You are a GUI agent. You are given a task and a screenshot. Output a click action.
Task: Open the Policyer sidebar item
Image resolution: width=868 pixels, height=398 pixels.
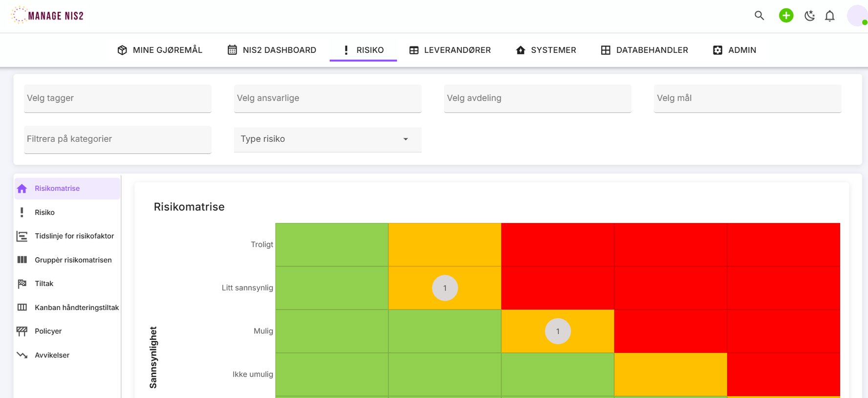pyautogui.click(x=48, y=331)
